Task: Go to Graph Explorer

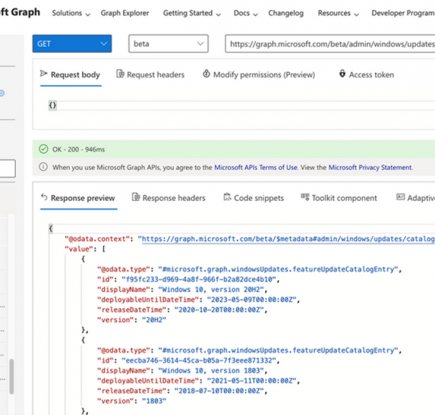Action: tap(125, 13)
